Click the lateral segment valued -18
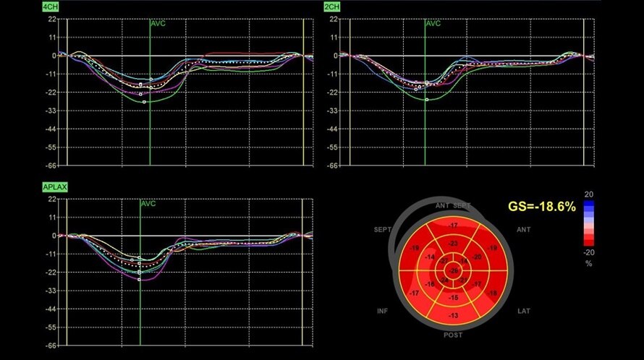Image resolution: width=644 pixels, height=360 pixels. click(x=493, y=293)
